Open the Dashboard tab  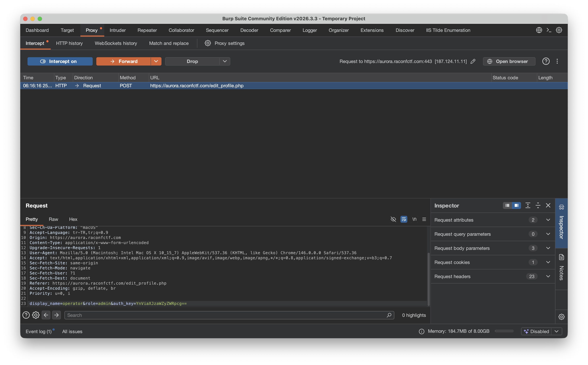tap(37, 30)
